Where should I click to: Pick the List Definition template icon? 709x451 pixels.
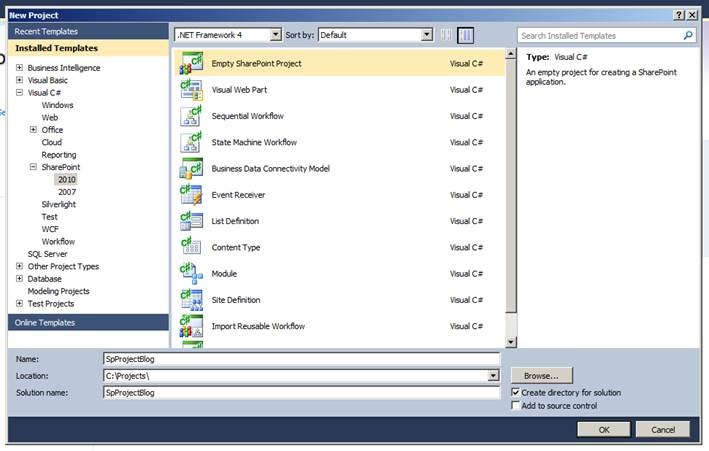(x=190, y=221)
